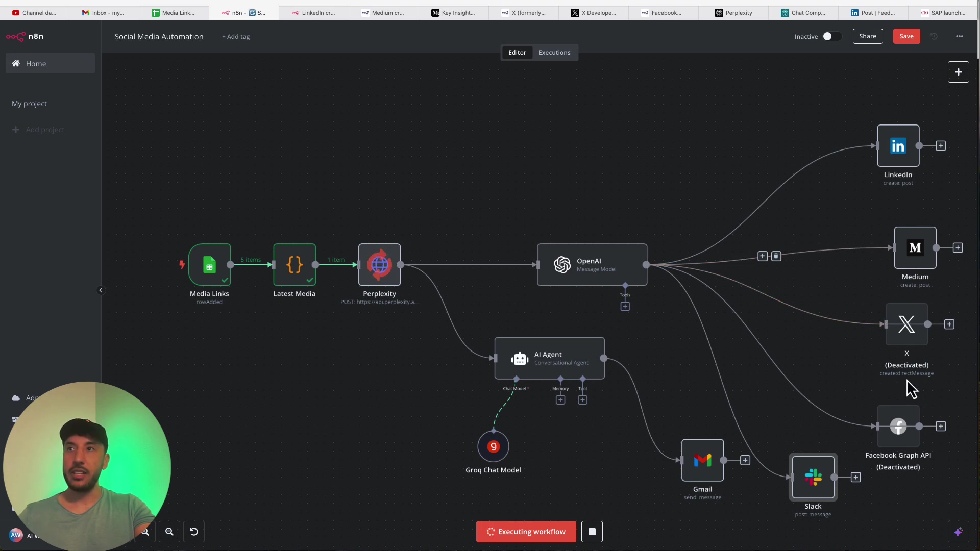
Task: Open the Gmail send message node
Action: pos(702,460)
